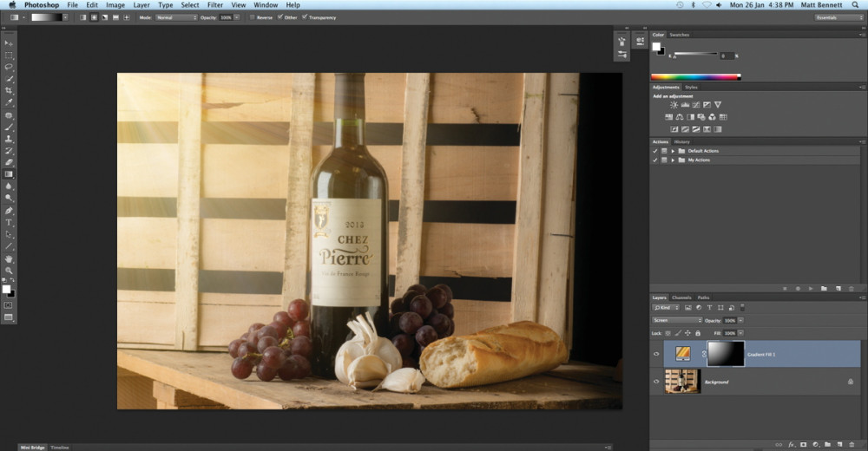This screenshot has width=868, height=451.
Task: Open the Timeline tab
Action: click(x=60, y=448)
